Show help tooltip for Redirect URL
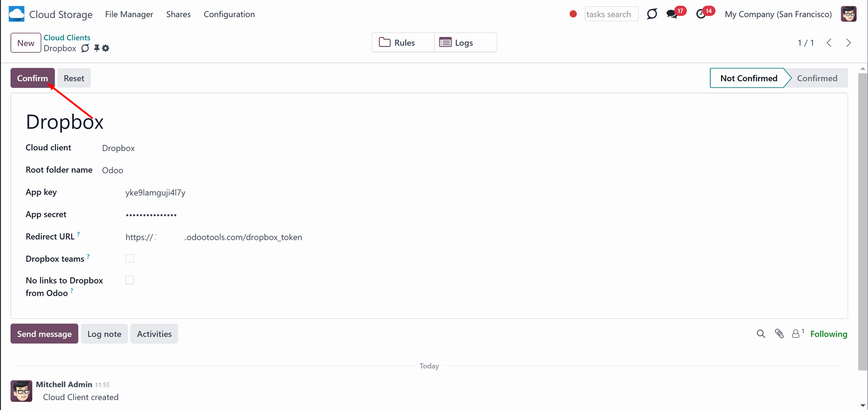 click(x=78, y=234)
